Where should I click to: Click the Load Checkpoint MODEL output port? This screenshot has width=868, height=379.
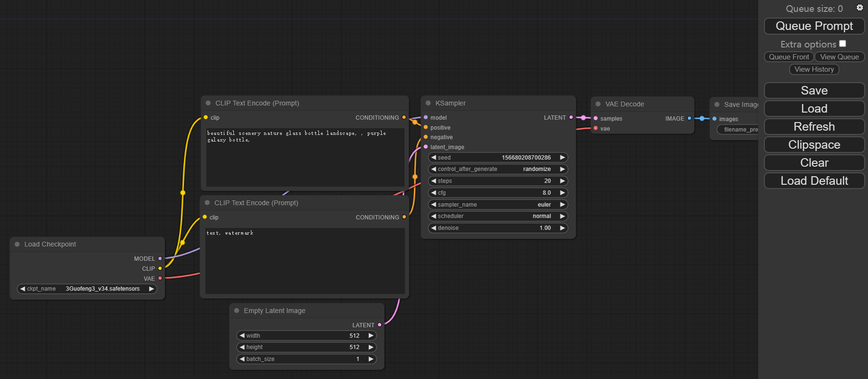tap(160, 259)
